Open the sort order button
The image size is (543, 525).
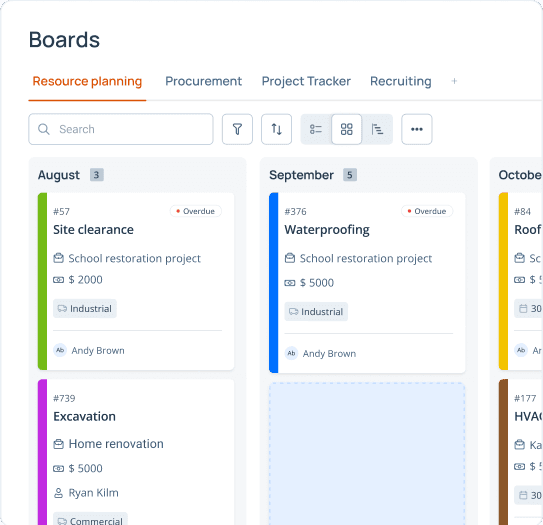pos(276,129)
